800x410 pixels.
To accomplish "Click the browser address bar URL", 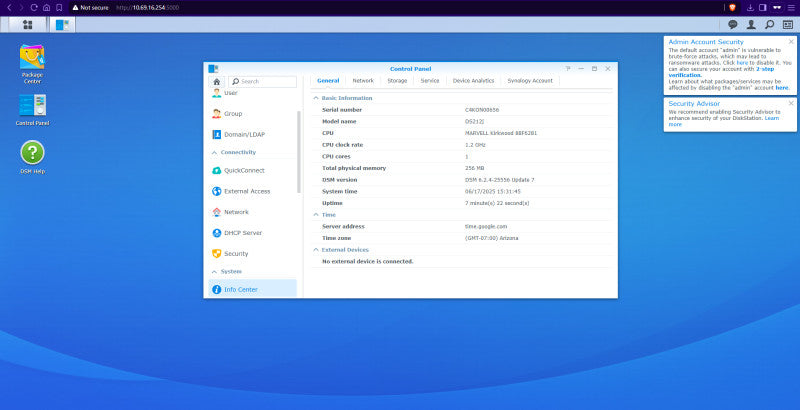I will (147, 8).
